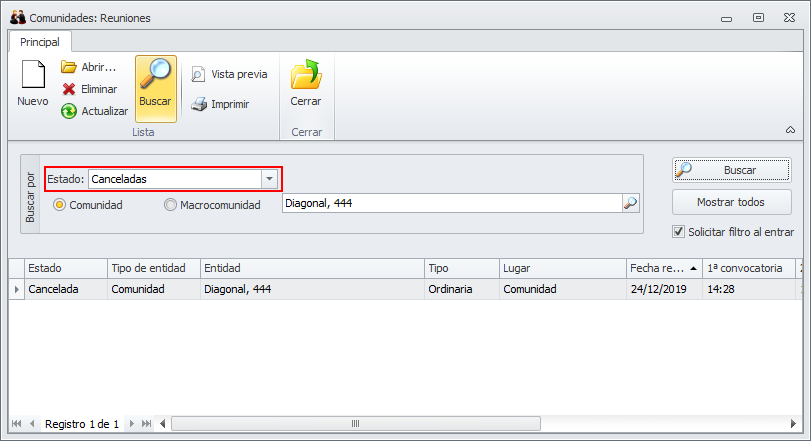Go to first record navigator arrow
Viewport: 811px width, 441px height.
[17, 424]
